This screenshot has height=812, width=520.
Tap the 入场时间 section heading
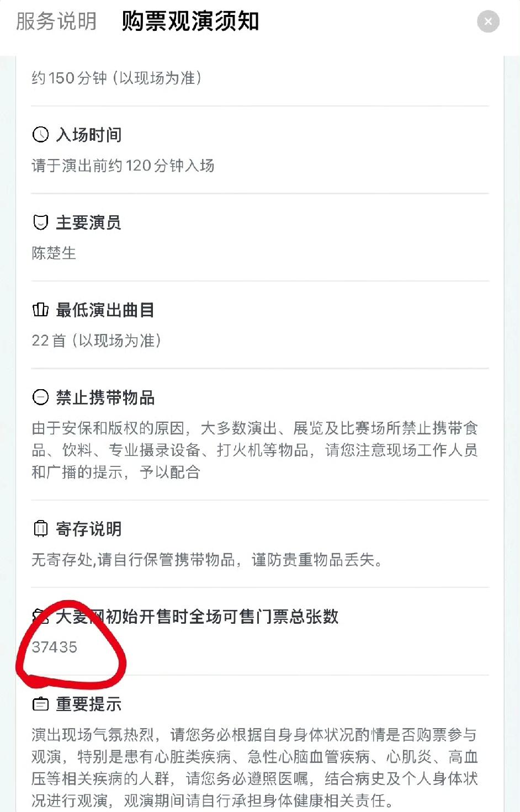click(x=89, y=135)
